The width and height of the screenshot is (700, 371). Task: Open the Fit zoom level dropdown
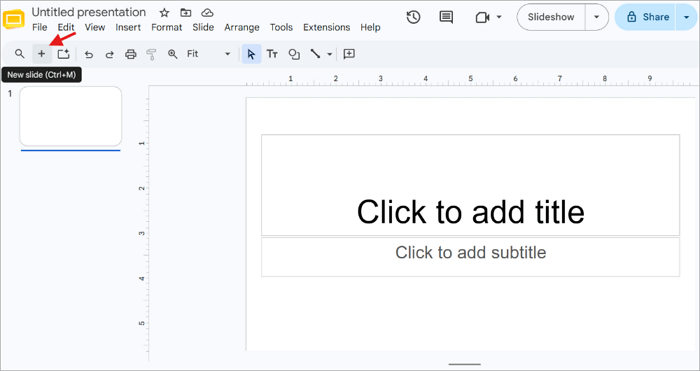coord(208,54)
